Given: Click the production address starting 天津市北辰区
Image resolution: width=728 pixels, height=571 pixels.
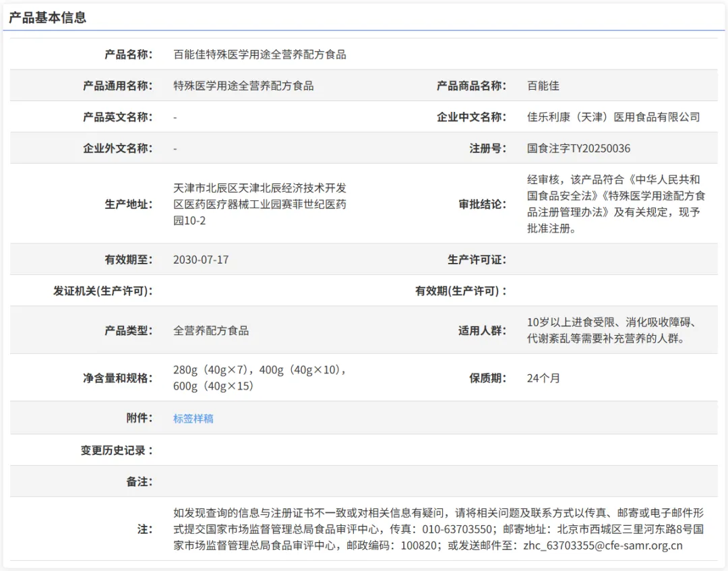Looking at the screenshot, I should click(260, 204).
